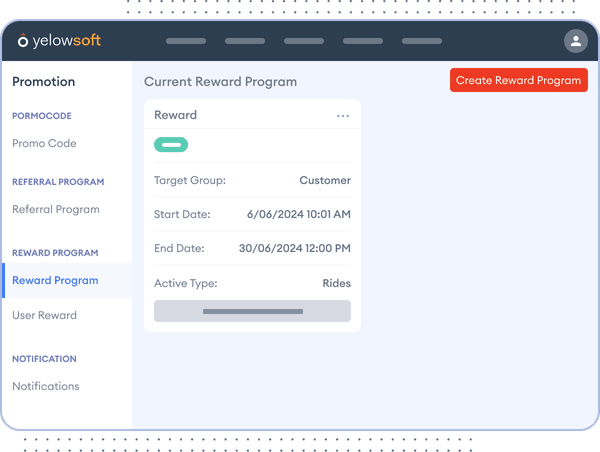Click the Customer target group value
This screenshot has width=600, height=452.
(x=325, y=181)
